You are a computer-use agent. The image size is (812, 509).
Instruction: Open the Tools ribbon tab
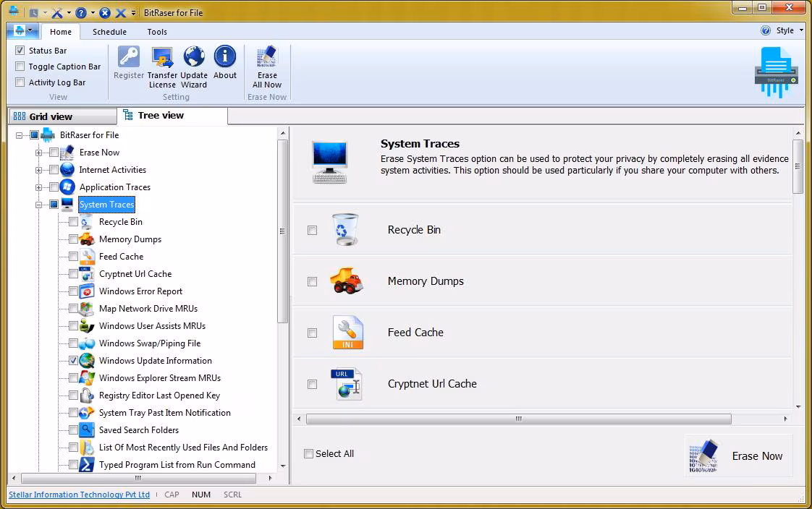click(157, 32)
